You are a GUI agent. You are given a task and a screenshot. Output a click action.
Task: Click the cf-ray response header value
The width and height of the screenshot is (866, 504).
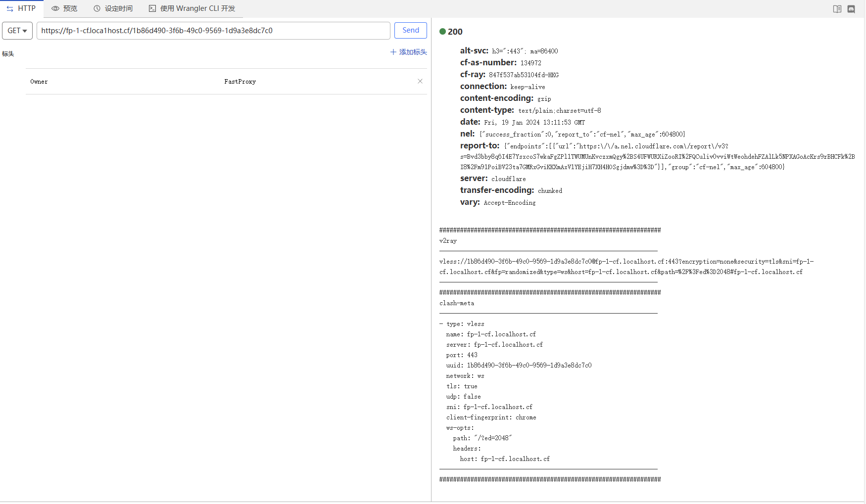pyautogui.click(x=524, y=75)
